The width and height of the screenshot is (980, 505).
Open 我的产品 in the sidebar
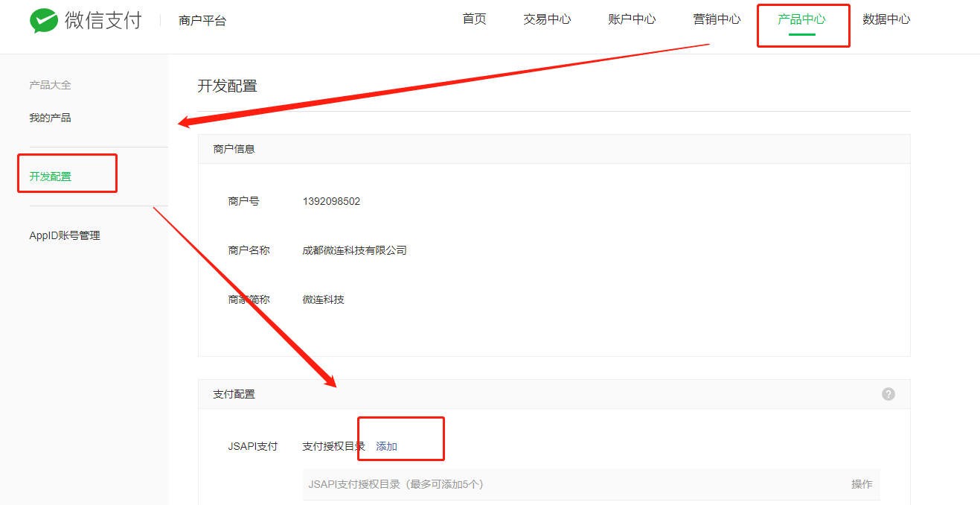click(x=51, y=118)
